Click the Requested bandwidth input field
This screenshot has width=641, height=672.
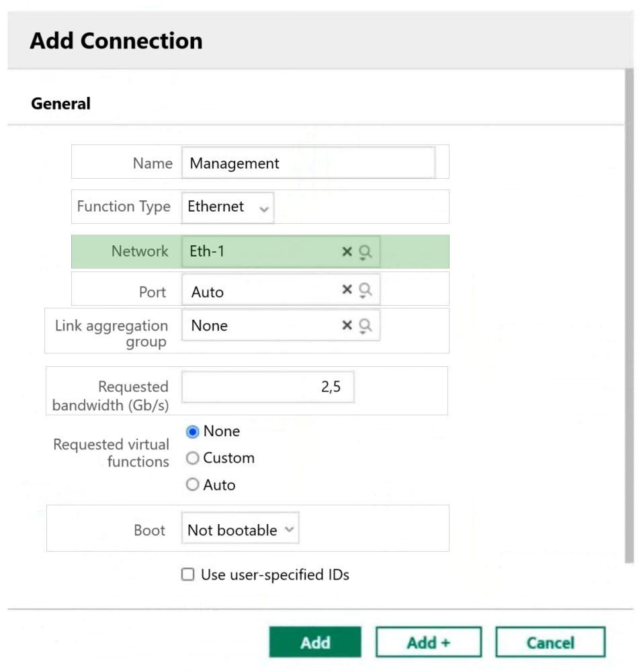268,387
